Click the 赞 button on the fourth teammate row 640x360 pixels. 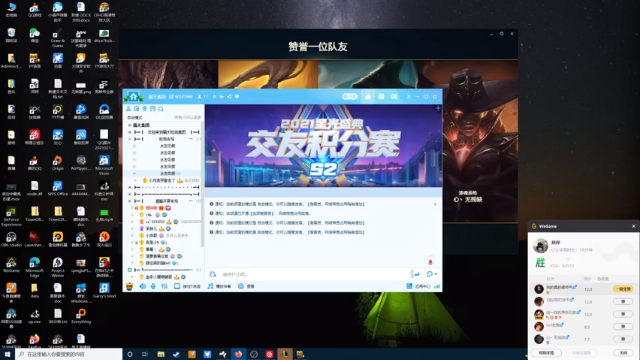coord(623,327)
